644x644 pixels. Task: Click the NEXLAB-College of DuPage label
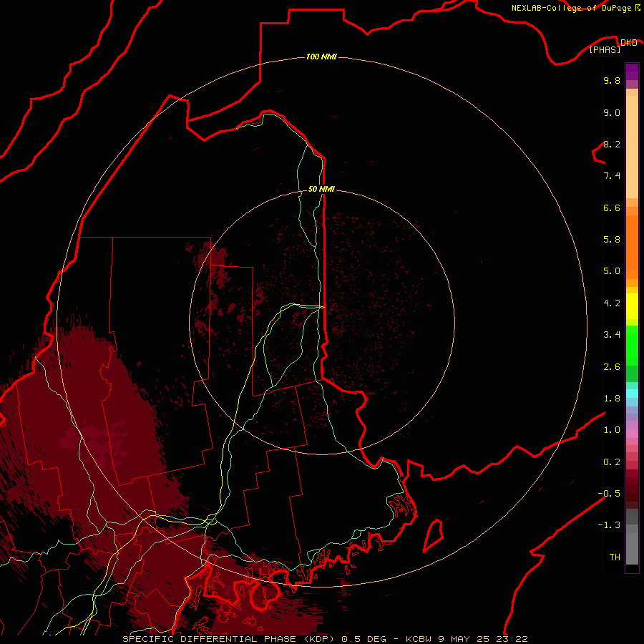coord(572,8)
